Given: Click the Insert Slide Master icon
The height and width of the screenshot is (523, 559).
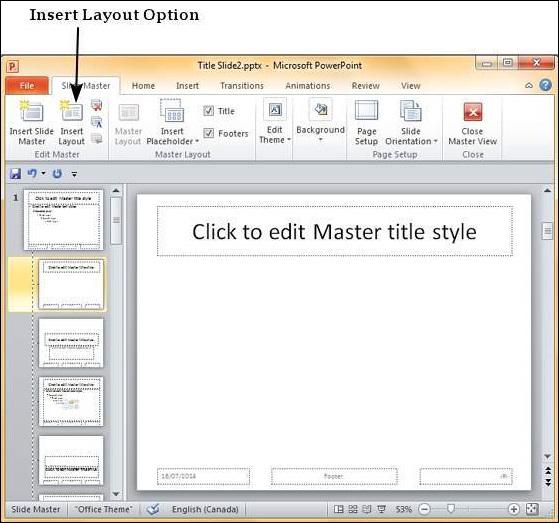Looking at the screenshot, I should click(x=31, y=111).
